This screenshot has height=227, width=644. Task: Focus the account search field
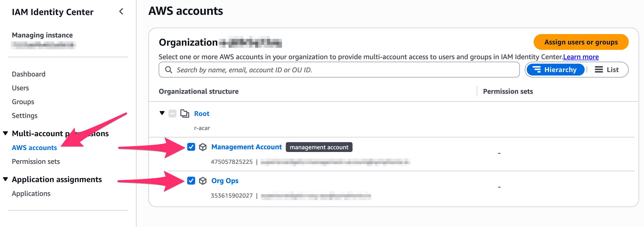coord(339,70)
